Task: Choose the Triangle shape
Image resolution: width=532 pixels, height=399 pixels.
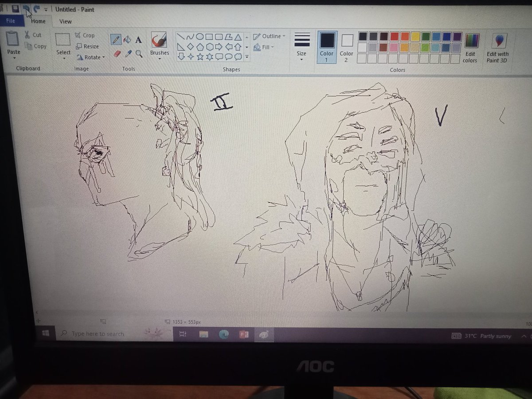Action: coord(238,37)
